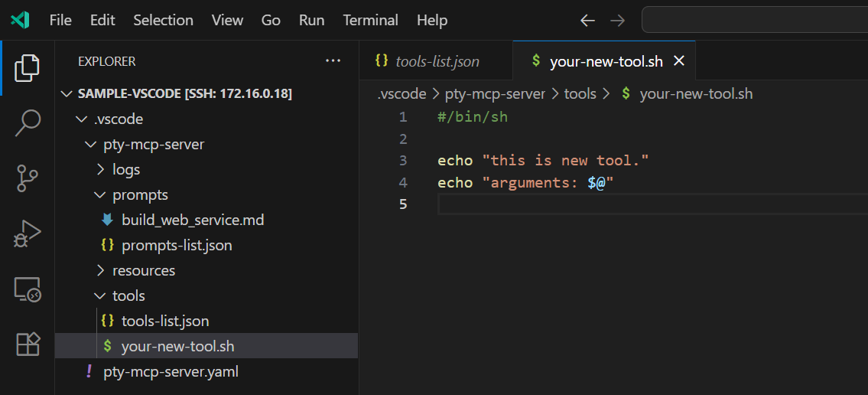Click line number 4 in the gutter

(402, 183)
